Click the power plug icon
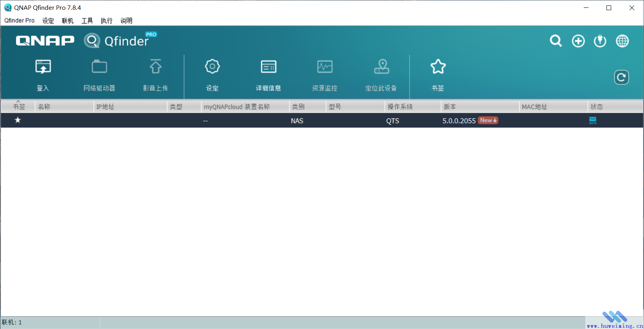 point(600,41)
